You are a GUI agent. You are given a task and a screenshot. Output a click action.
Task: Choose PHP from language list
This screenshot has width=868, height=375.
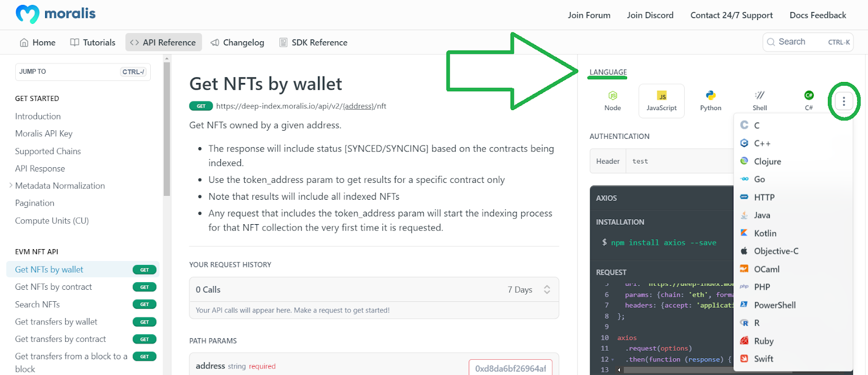point(793,287)
